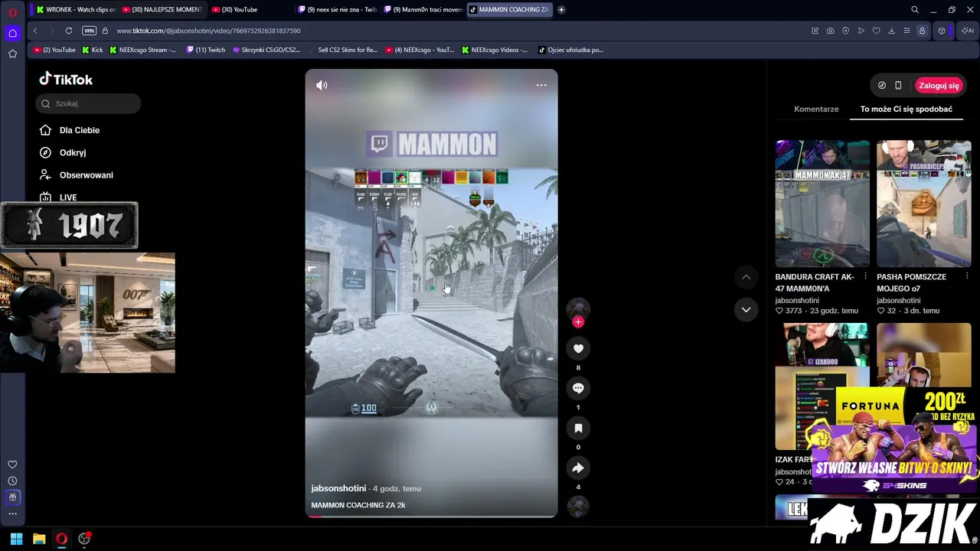Click the Zaloguj się login button
The image size is (980, 551).
click(x=939, y=86)
